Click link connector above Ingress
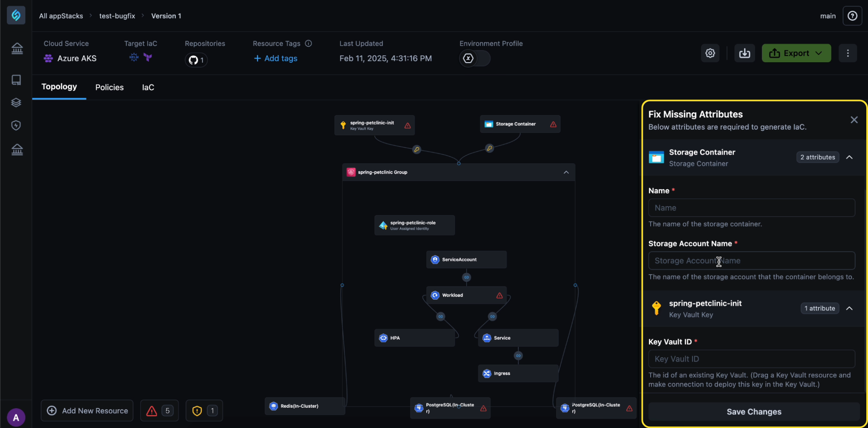This screenshot has height=428, width=868. [518, 356]
